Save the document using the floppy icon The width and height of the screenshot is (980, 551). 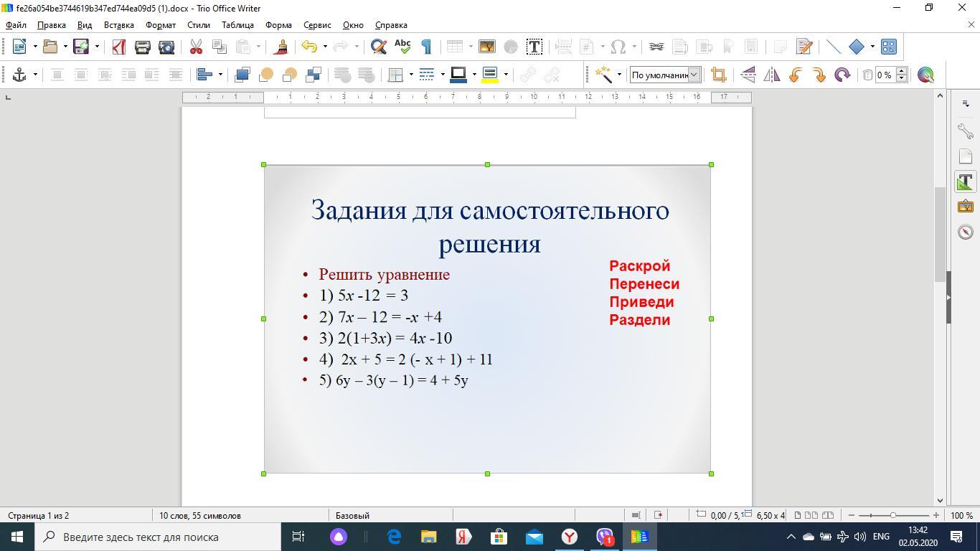pos(81,47)
